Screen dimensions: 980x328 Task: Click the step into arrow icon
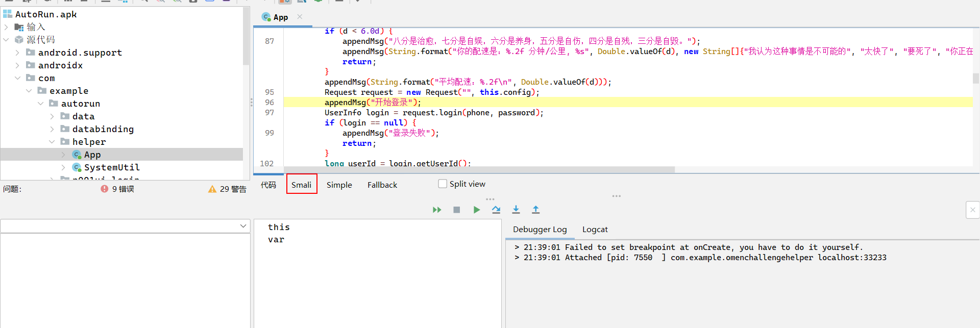pos(516,209)
